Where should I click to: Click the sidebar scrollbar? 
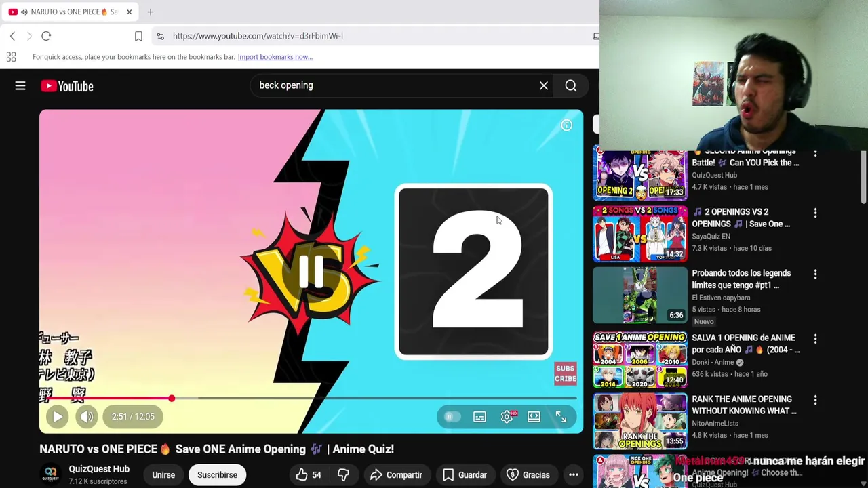[x=863, y=178]
